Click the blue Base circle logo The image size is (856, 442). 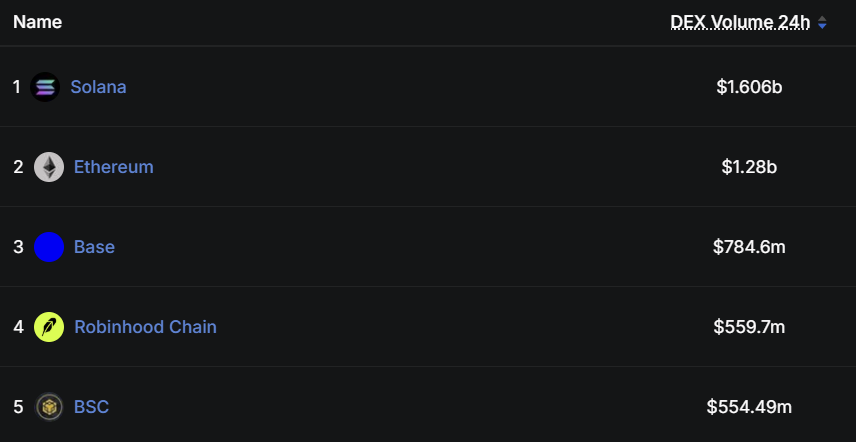pos(49,247)
